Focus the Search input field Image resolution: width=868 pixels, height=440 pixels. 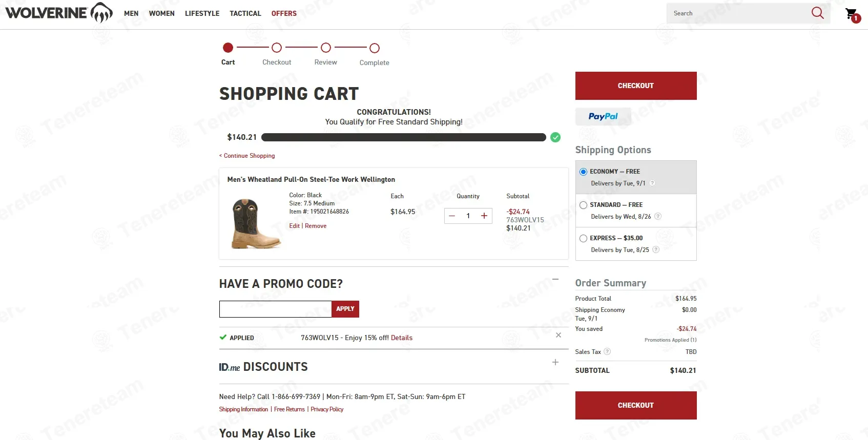coord(738,13)
